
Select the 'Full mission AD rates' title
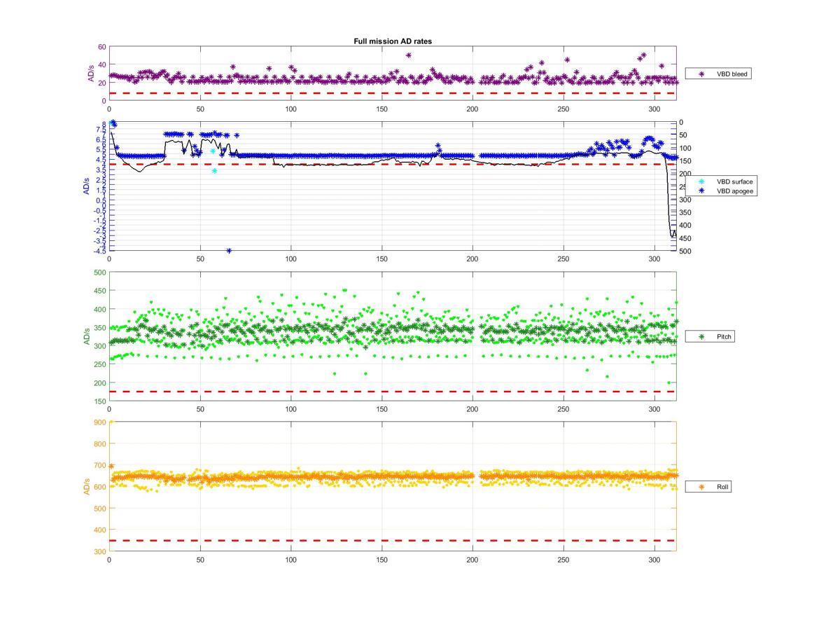[393, 41]
